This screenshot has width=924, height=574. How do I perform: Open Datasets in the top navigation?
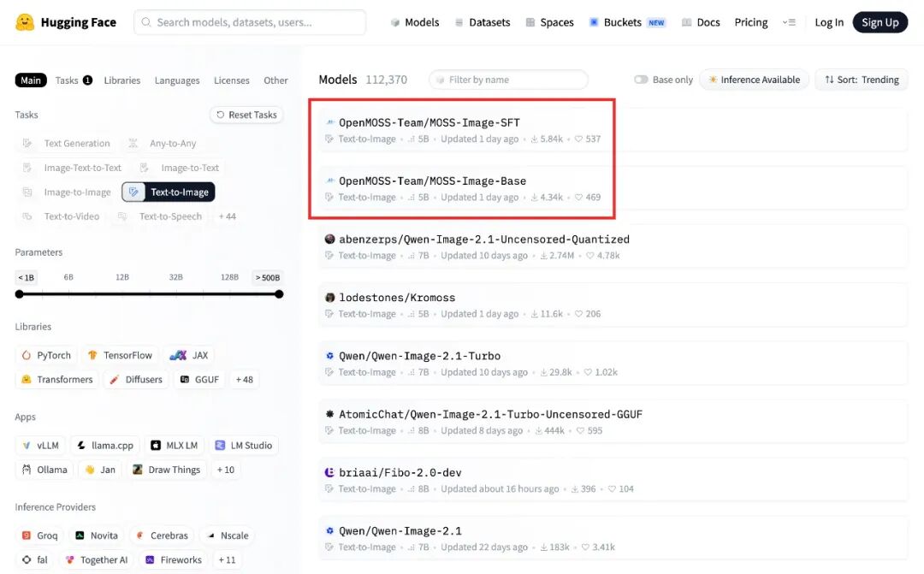(x=483, y=22)
